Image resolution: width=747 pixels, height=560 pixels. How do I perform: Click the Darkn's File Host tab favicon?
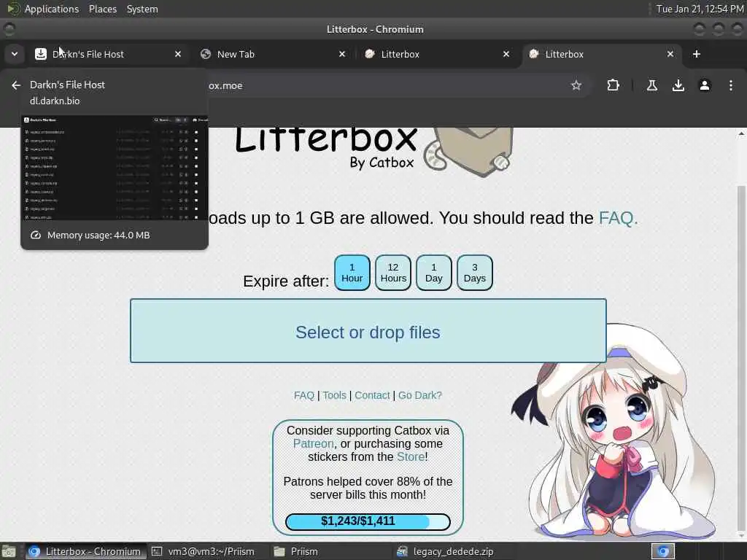(x=41, y=54)
